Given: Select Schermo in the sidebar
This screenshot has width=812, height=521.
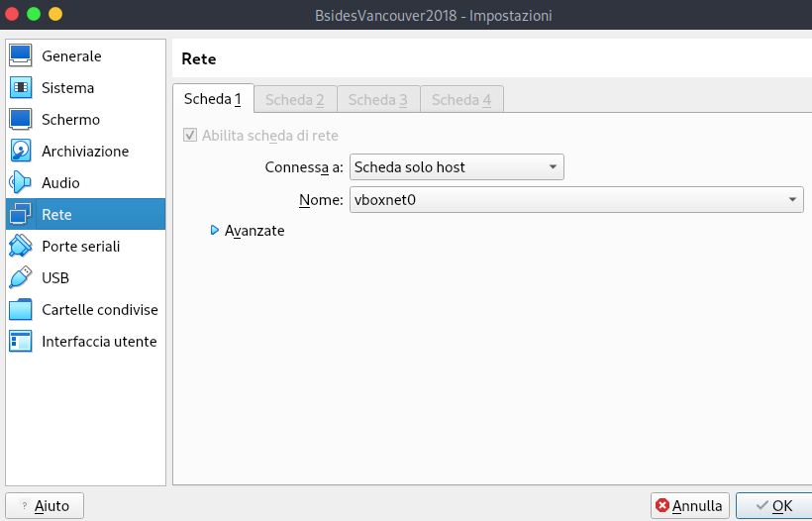Looking at the screenshot, I should tap(85, 119).
